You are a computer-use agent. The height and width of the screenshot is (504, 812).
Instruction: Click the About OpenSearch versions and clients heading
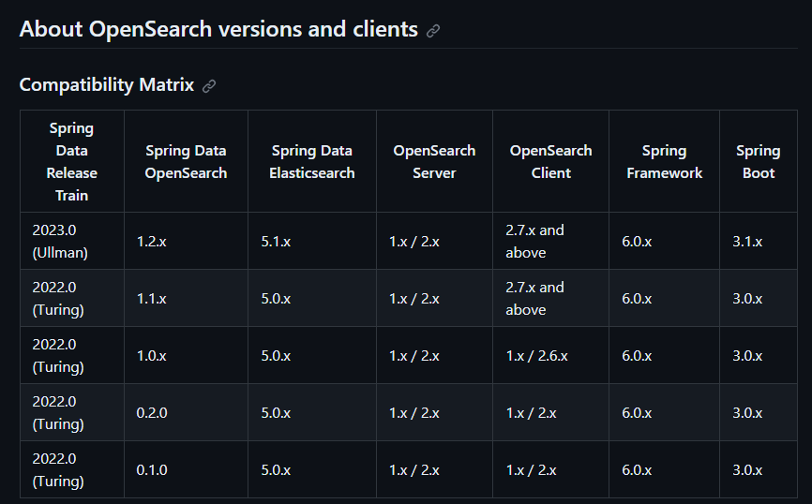[218, 29]
